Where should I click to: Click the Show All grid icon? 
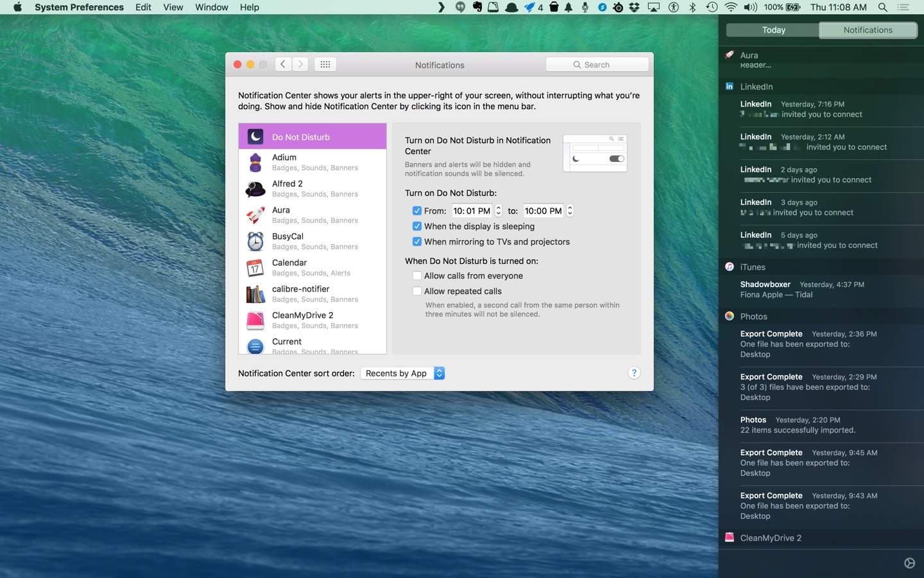pyautogui.click(x=325, y=64)
